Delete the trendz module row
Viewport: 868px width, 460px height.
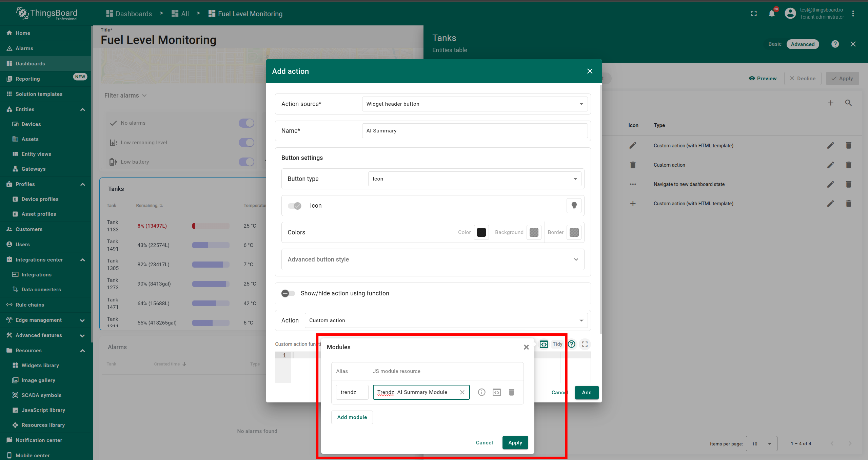click(x=512, y=392)
